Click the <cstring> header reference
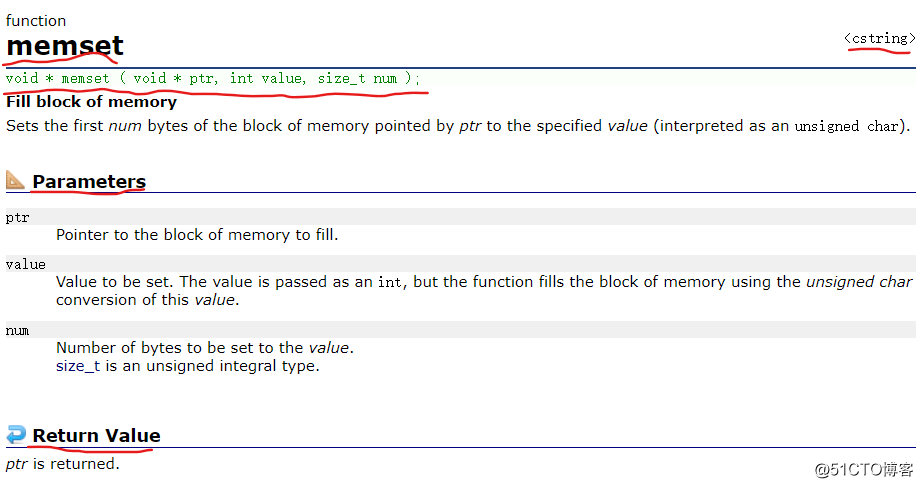The image size is (923, 488). [879, 39]
